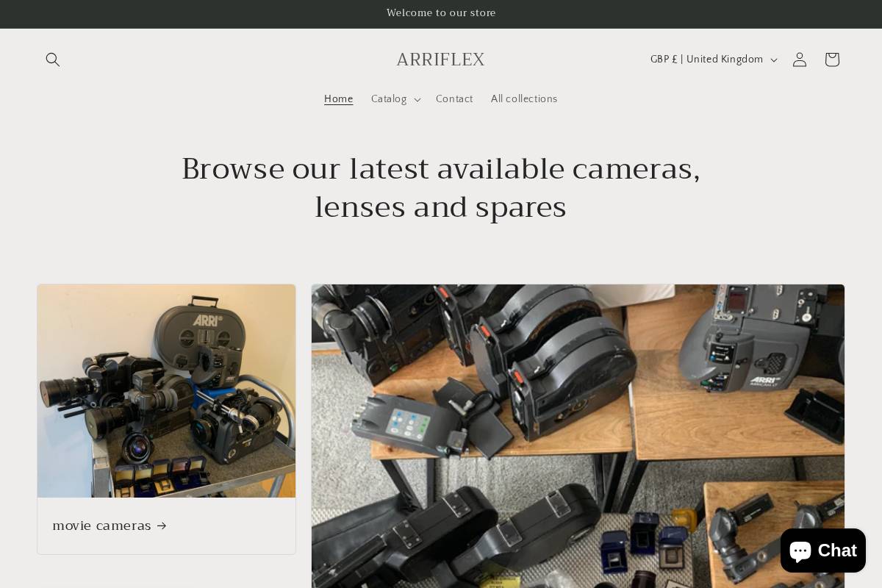Viewport: 882px width, 588px height.
Task: Click the cart bag icon in header
Action: (831, 60)
